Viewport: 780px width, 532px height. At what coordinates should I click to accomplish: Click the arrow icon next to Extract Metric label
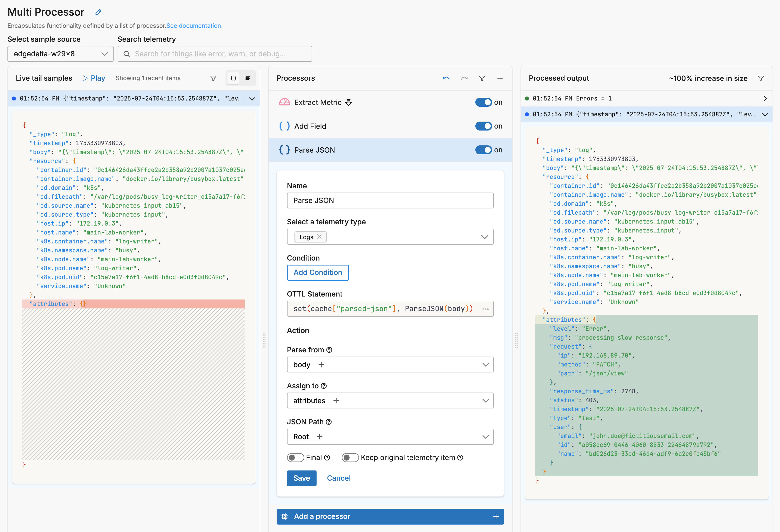click(349, 102)
